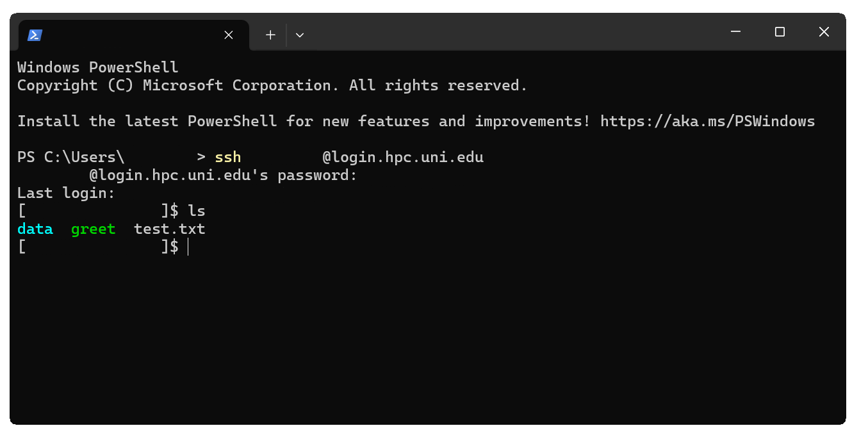868x444 pixels.
Task: Maximize the terminal window
Action: click(780, 32)
